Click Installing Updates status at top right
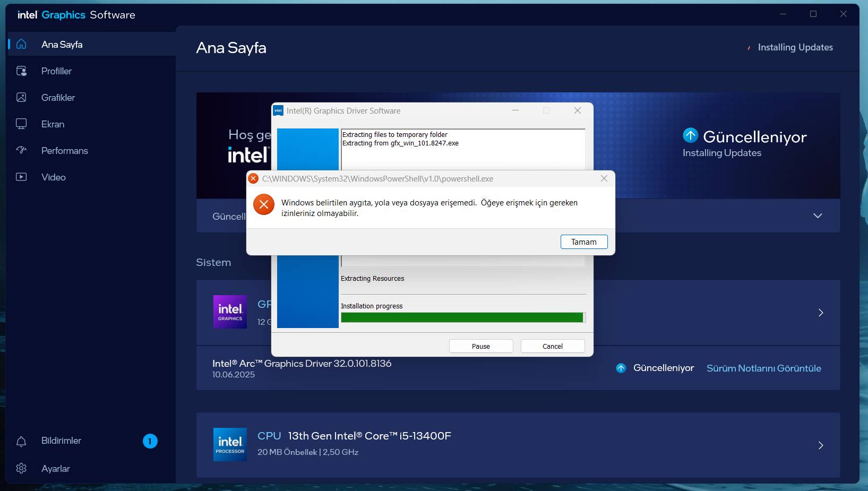This screenshot has width=868, height=491. click(x=795, y=47)
